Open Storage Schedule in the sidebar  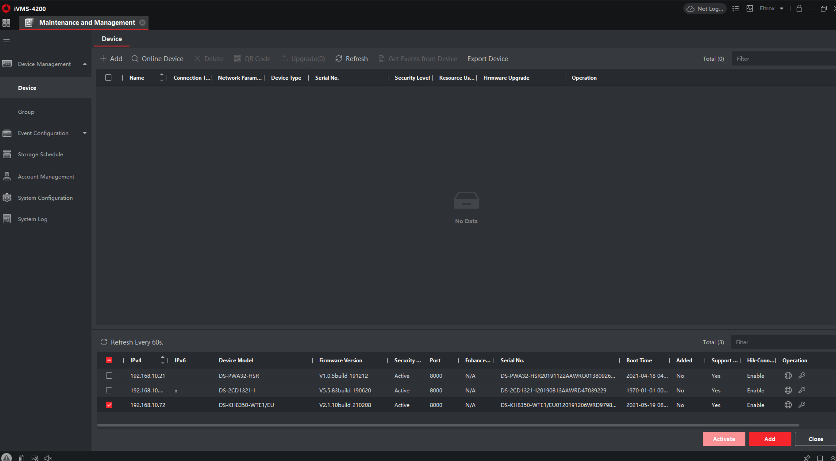[x=40, y=154]
